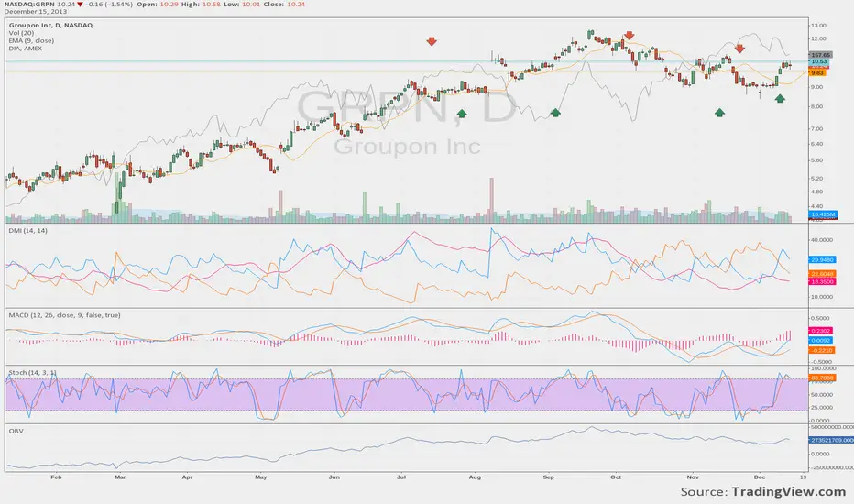Click the NASDAQ:GRPN ticker symbol in header
Image resolution: width=854 pixels, height=504 pixels.
tap(28, 4)
